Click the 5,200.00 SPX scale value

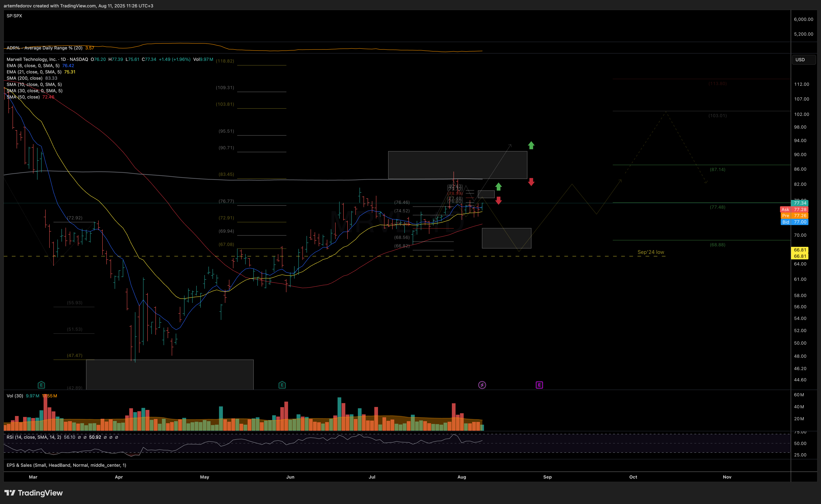(803, 34)
